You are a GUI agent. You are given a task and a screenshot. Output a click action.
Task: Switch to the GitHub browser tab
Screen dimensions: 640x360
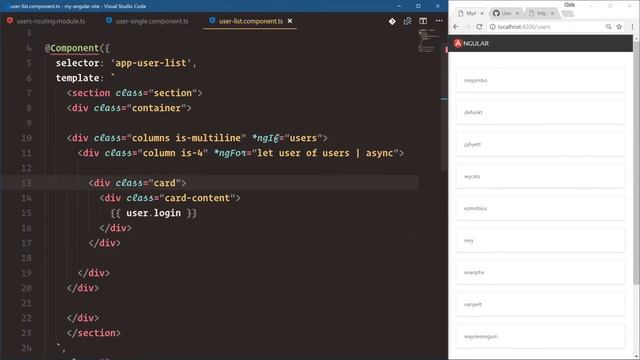(x=506, y=13)
